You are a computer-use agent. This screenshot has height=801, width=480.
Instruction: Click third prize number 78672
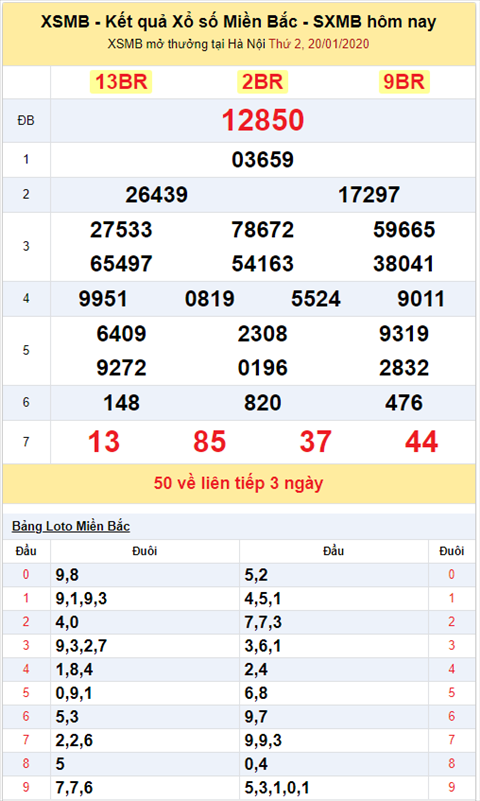pyautogui.click(x=262, y=229)
